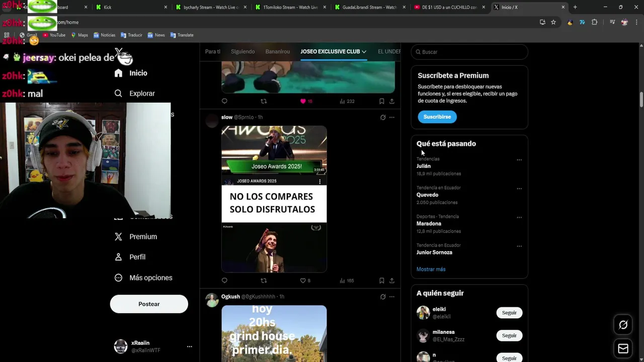Open a new browser tab
This screenshot has width=644, height=362.
click(575, 7)
